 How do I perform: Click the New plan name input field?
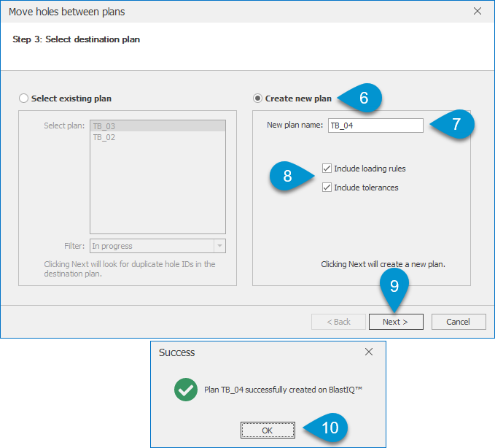(375, 125)
